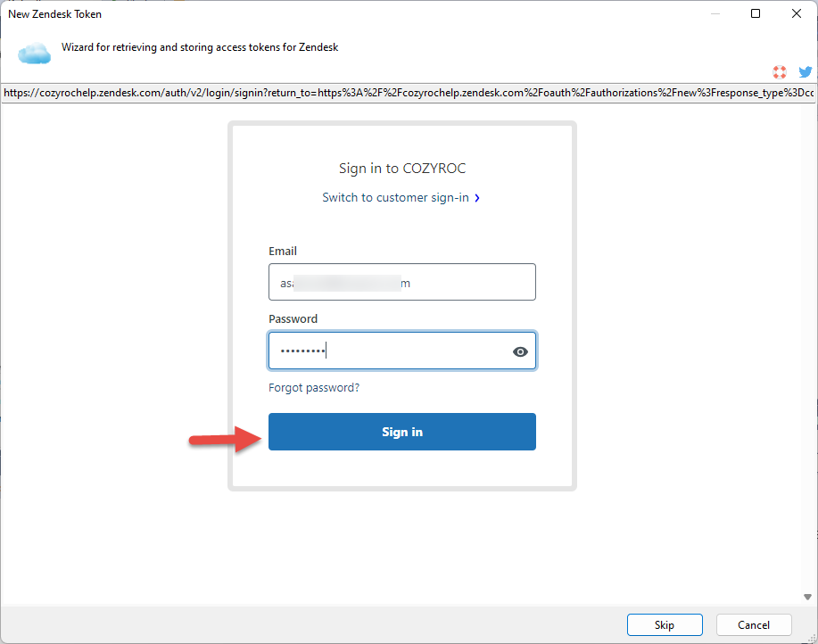This screenshot has height=644, width=818.
Task: Click the chevron beside customer sign-in
Action: [x=477, y=198]
